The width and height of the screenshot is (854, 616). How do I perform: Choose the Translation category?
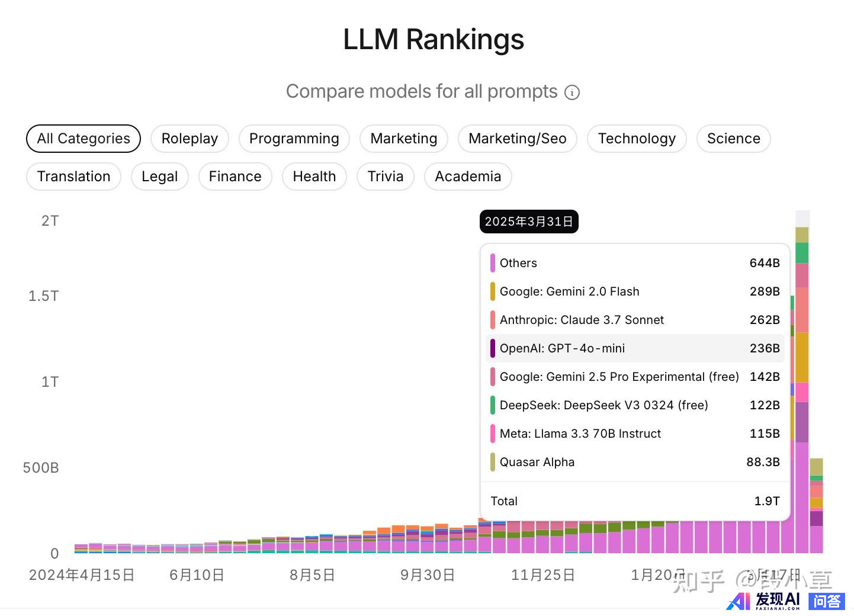coord(74,177)
